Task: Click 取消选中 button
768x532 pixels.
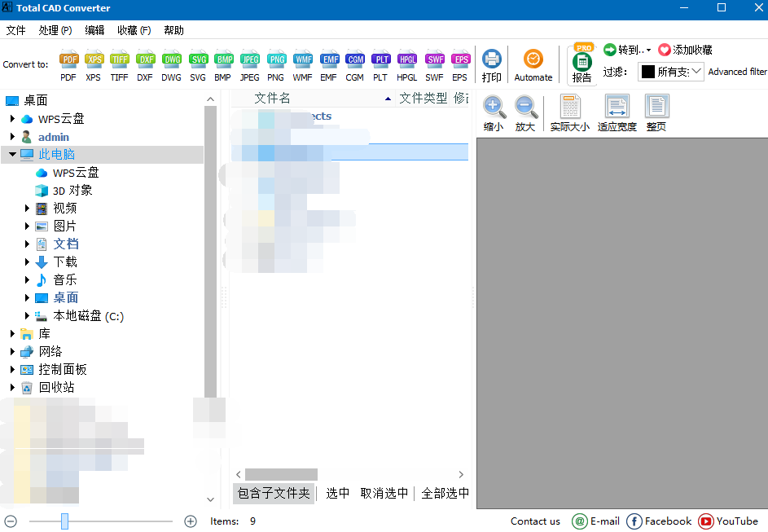Action: pyautogui.click(x=384, y=493)
